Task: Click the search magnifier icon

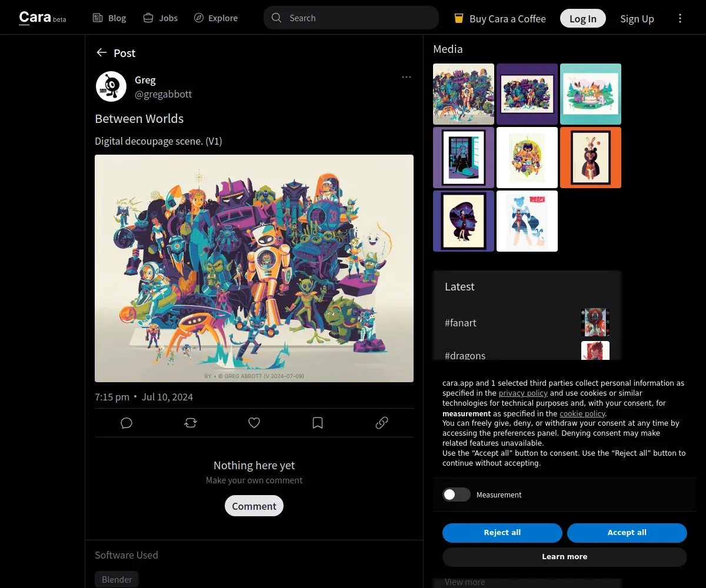Action: [277, 18]
